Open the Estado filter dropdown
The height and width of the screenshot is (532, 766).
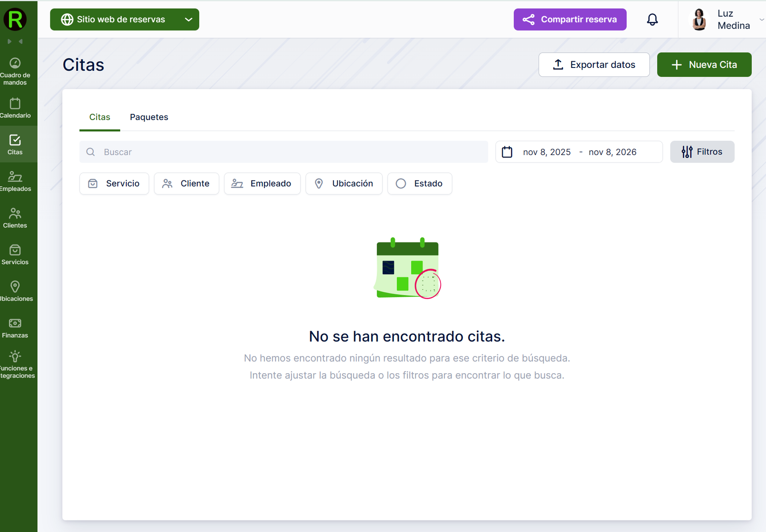(x=419, y=184)
